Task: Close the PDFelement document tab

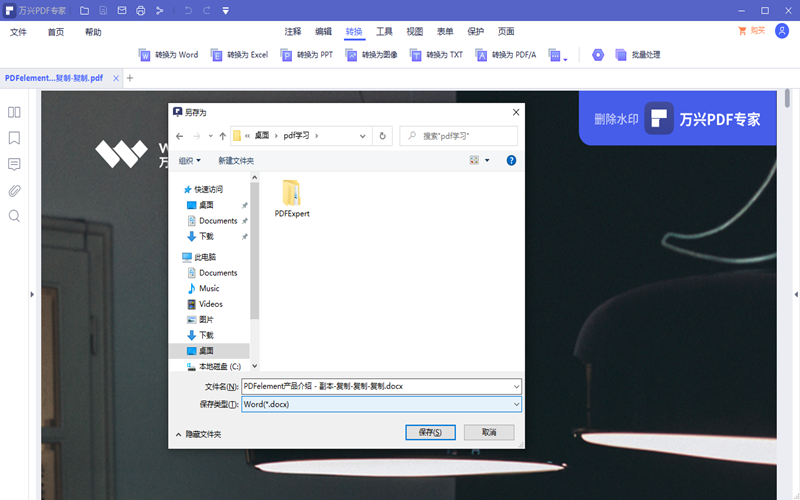Action: [116, 78]
